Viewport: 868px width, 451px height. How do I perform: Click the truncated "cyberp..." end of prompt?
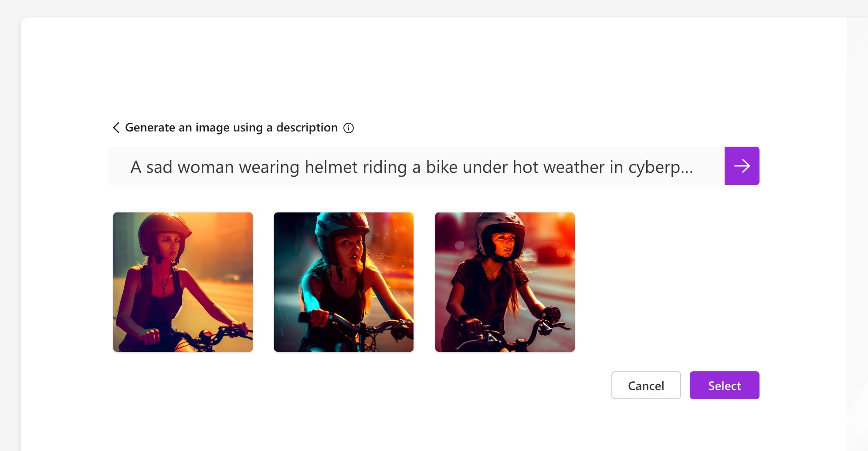coord(660,167)
